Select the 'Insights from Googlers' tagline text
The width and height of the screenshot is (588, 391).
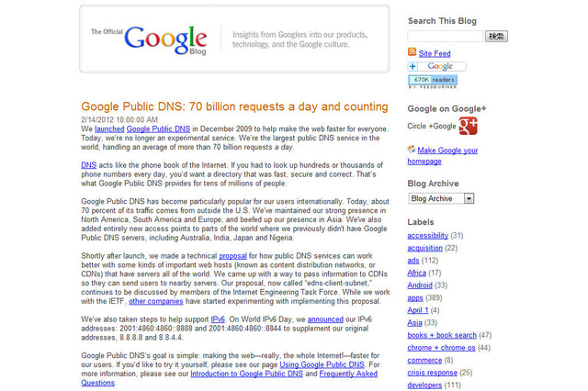300,39
